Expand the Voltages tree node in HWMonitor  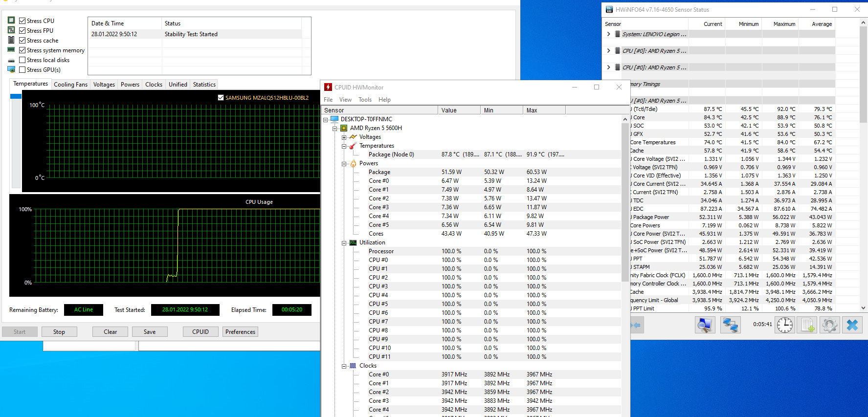click(x=344, y=137)
